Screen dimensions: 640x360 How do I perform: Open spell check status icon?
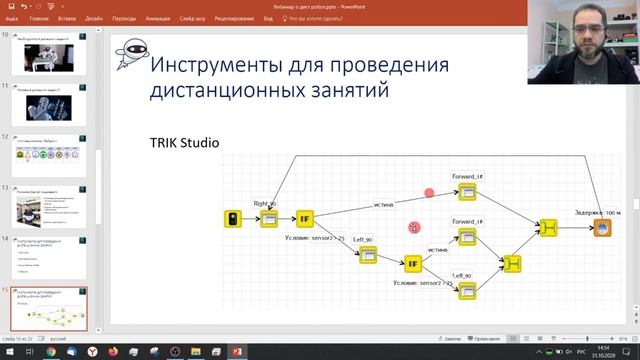pyautogui.click(x=41, y=339)
